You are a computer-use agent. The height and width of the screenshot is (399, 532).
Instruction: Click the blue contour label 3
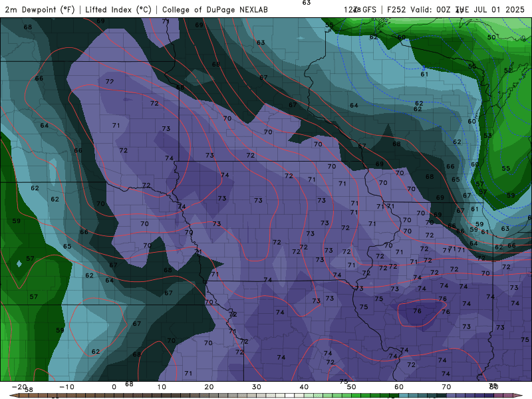[424, 68]
